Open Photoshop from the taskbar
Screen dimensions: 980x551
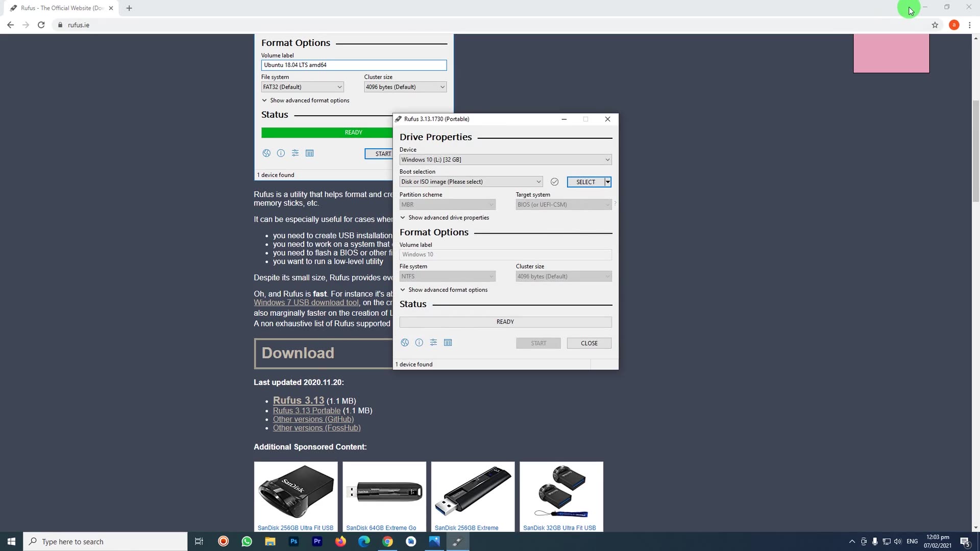(x=293, y=541)
